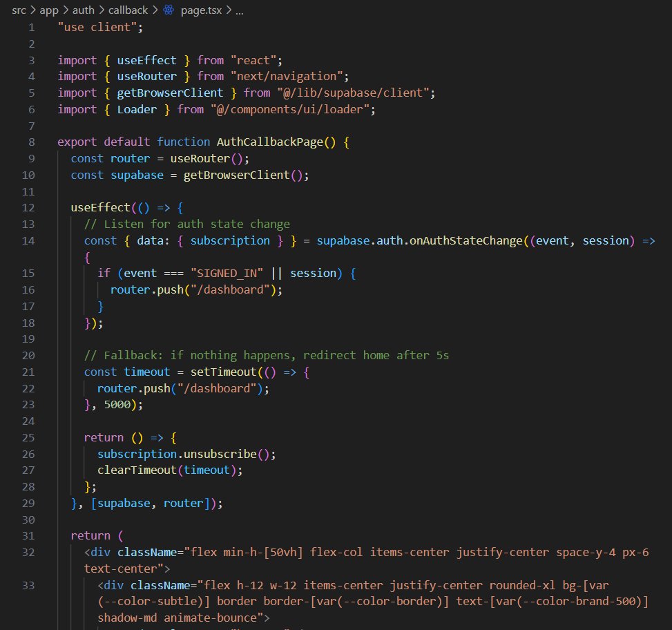672x630 pixels.
Task: Click the clearTimeout call
Action: 137,470
